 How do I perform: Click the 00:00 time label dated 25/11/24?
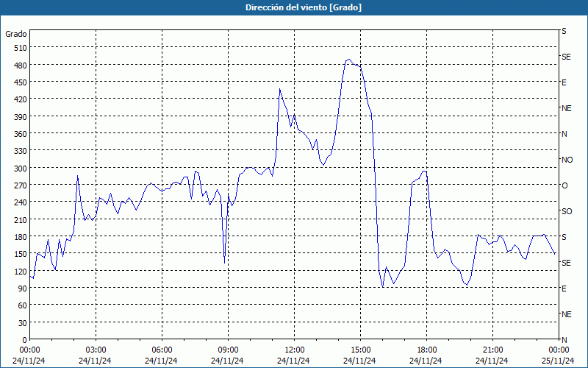coord(559,350)
